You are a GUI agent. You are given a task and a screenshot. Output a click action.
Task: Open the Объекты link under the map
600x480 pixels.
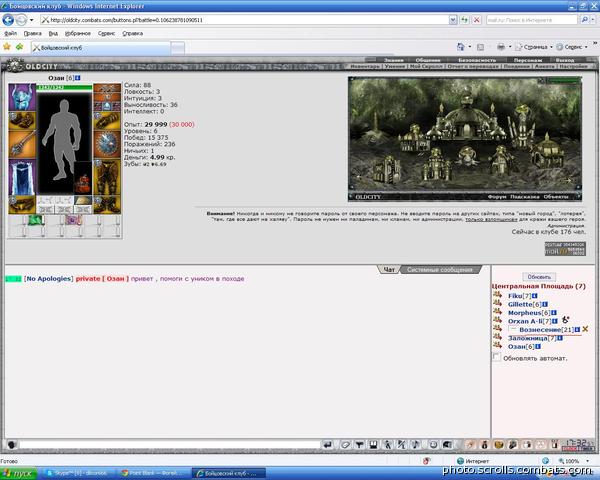(555, 197)
